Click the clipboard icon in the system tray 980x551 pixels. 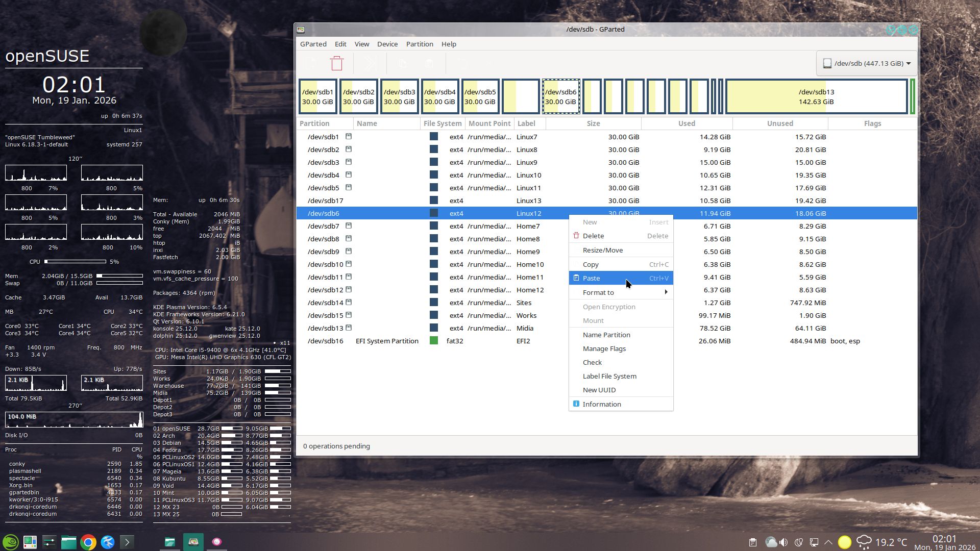pos(753,542)
